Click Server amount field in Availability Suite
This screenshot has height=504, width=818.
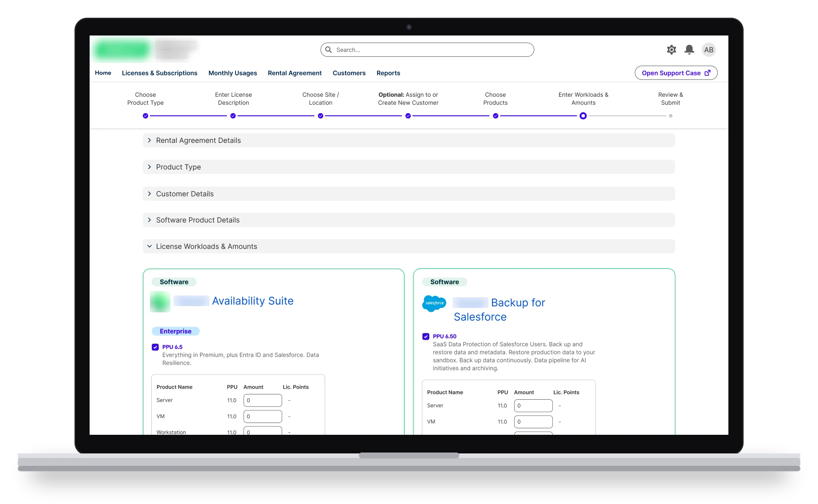(263, 400)
